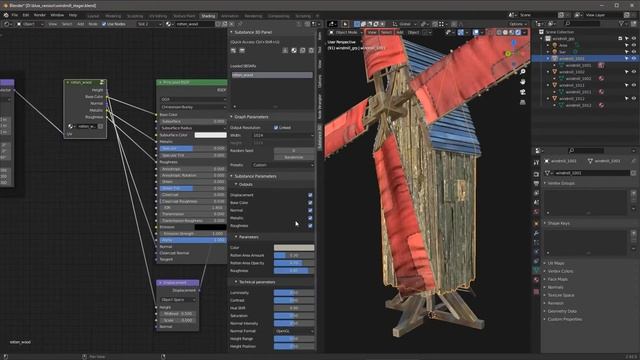Select material preview shading icon
This screenshot has width=640, height=360.
[x=512, y=32]
